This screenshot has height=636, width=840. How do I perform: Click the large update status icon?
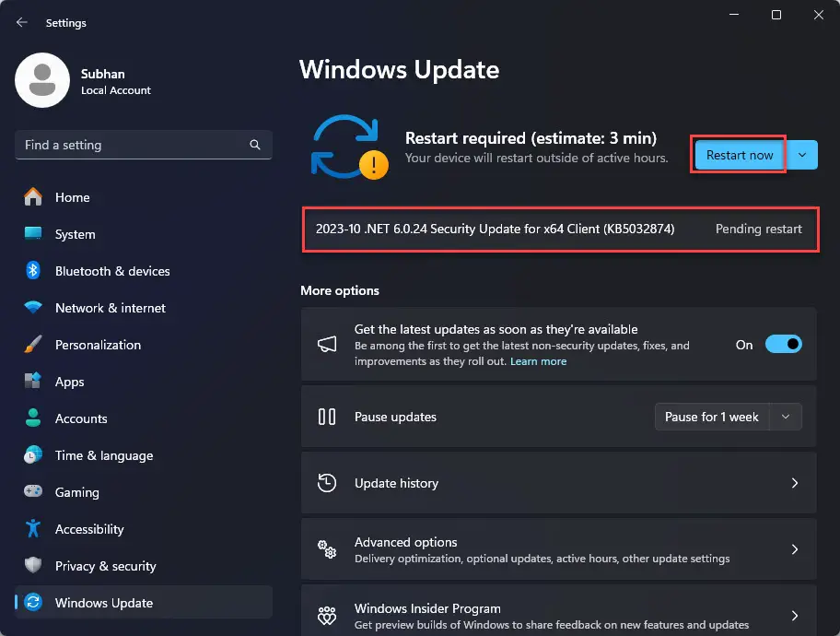pos(349,147)
